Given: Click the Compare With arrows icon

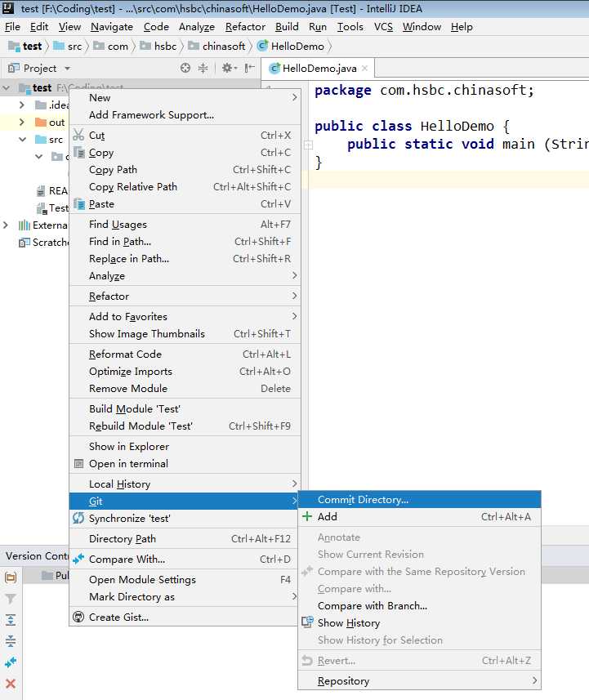Looking at the screenshot, I should [x=78, y=559].
